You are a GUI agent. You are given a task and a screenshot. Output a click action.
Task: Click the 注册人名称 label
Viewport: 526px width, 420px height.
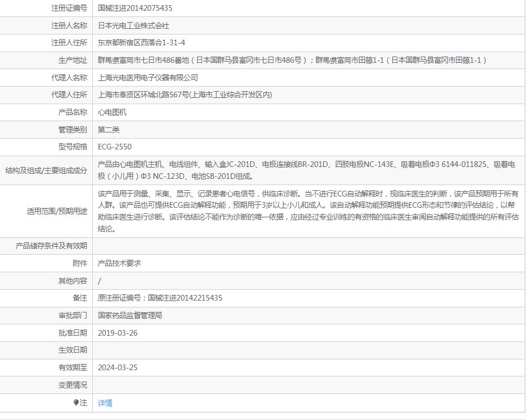click(69, 25)
